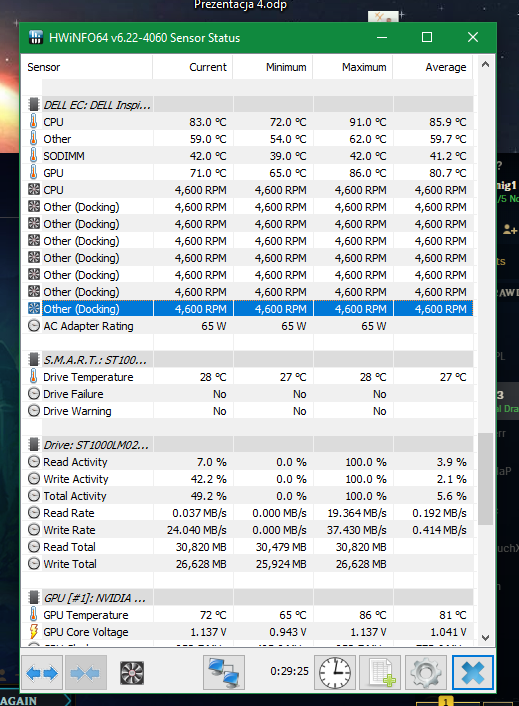Screen dimensions: 519x706
Task: Click the network remote monitoring icon
Action: point(224,673)
